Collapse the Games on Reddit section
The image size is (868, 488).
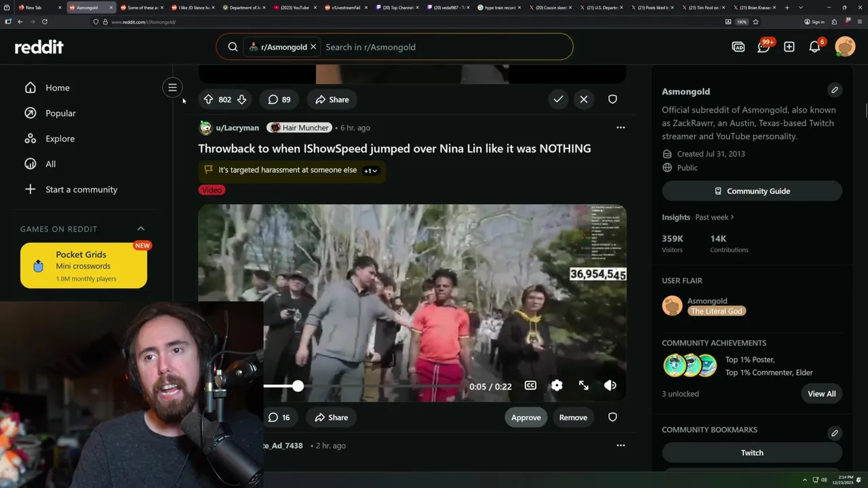[141, 228]
